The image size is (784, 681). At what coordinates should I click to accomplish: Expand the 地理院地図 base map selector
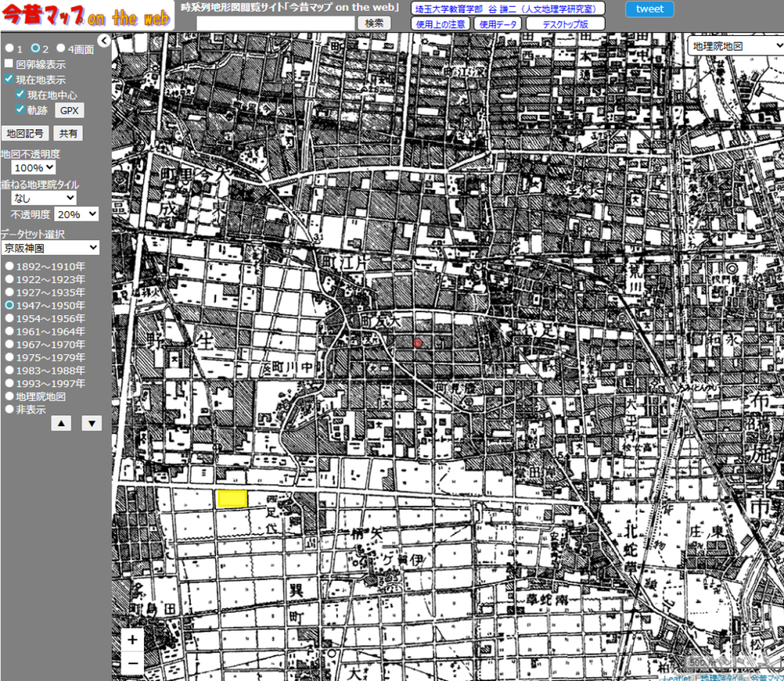[x=734, y=46]
